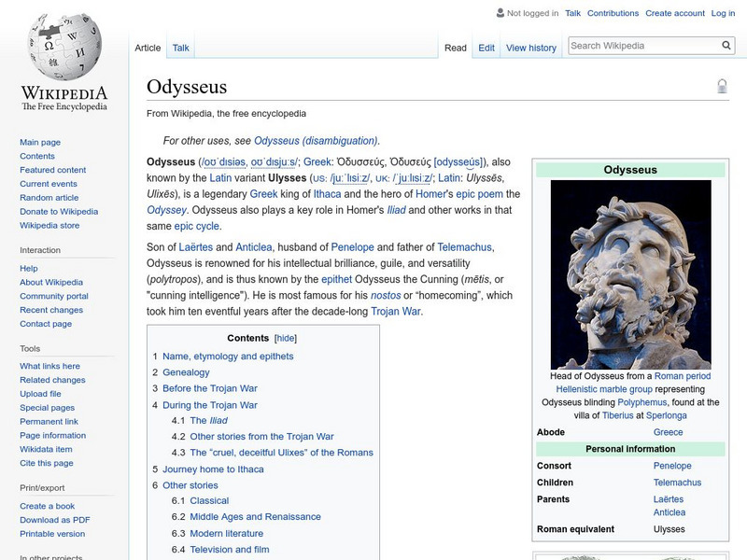Jump to Modern literature subsection
The height and width of the screenshot is (560, 747).
[x=226, y=533]
